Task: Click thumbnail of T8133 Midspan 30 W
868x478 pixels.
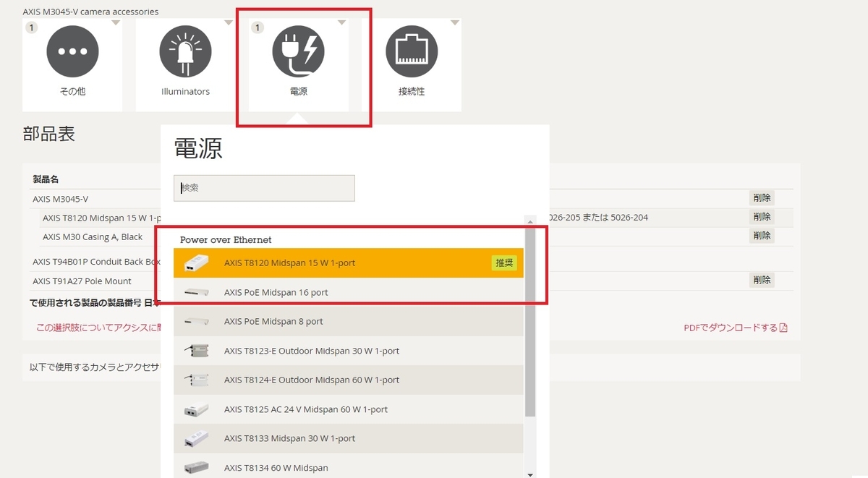Action: click(x=197, y=438)
